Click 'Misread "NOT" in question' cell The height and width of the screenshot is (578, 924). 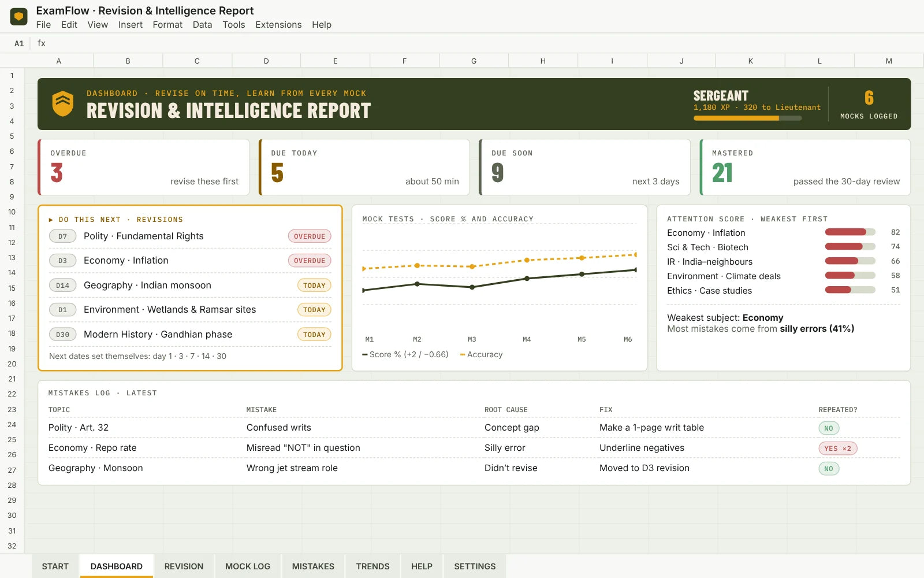pos(303,448)
